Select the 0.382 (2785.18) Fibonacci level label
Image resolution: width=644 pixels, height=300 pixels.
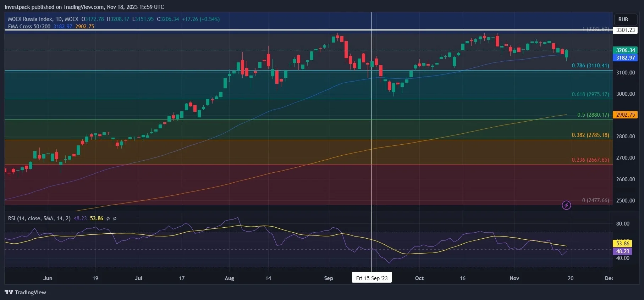tap(590, 135)
